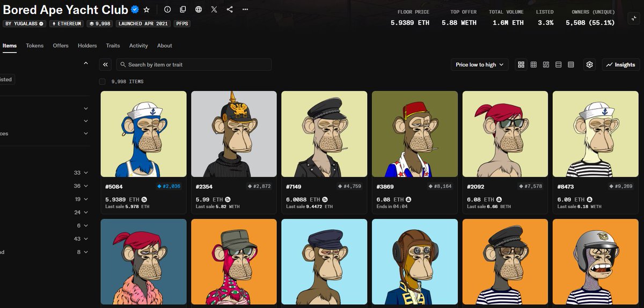Viewport: 644px width, 308px height.
Task: Click the rarity rank #9,269 badge
Action: click(621, 186)
